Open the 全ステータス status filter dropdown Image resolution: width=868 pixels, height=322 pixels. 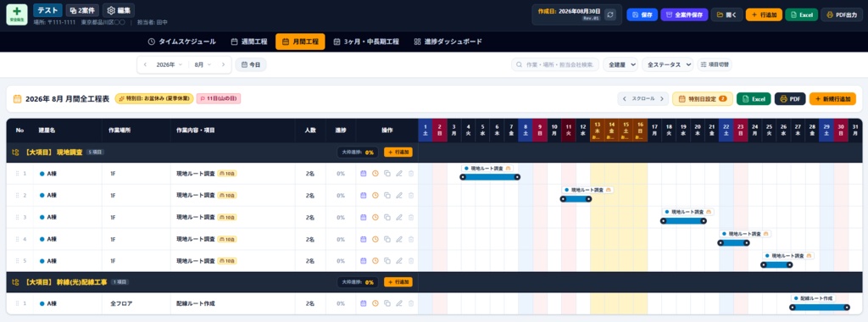coord(668,64)
